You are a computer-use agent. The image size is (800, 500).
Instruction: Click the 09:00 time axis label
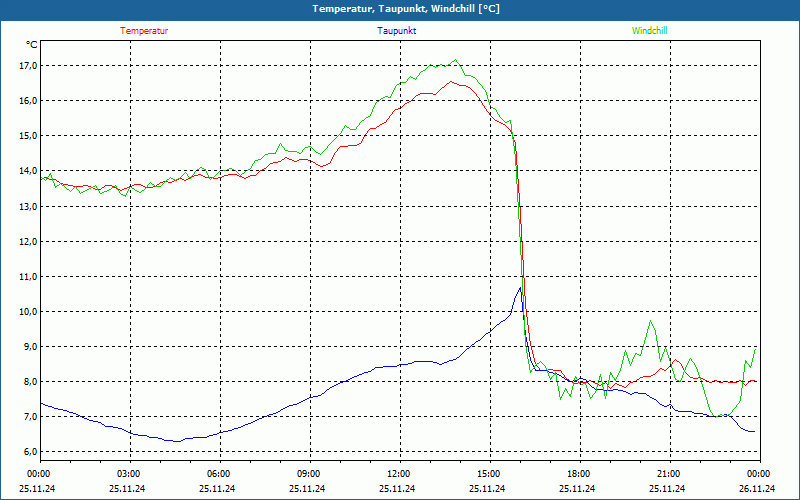(x=309, y=474)
